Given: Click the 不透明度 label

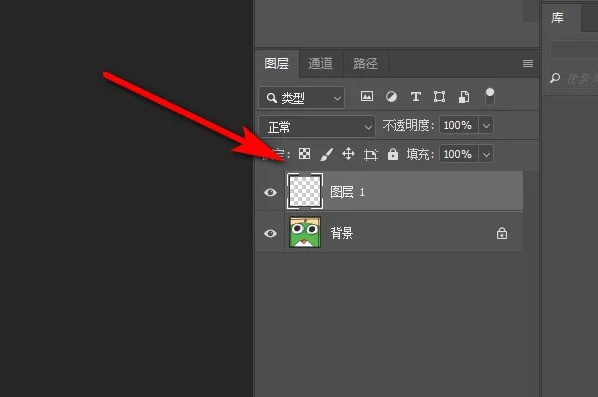Looking at the screenshot, I should click(x=408, y=125).
